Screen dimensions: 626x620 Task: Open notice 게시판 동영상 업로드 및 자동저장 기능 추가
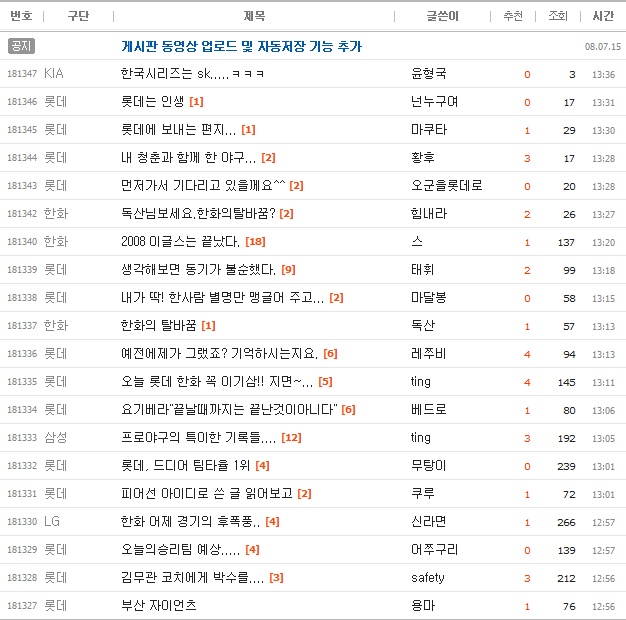click(x=241, y=46)
